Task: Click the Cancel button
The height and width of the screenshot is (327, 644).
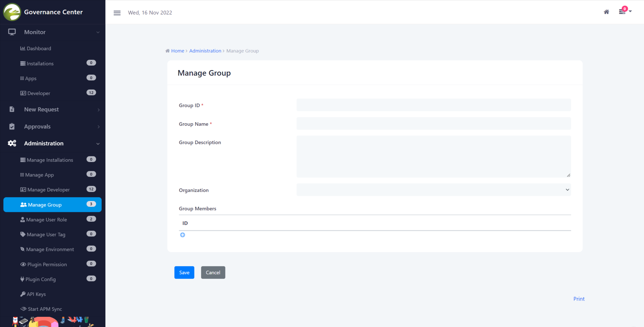Action: [213, 272]
